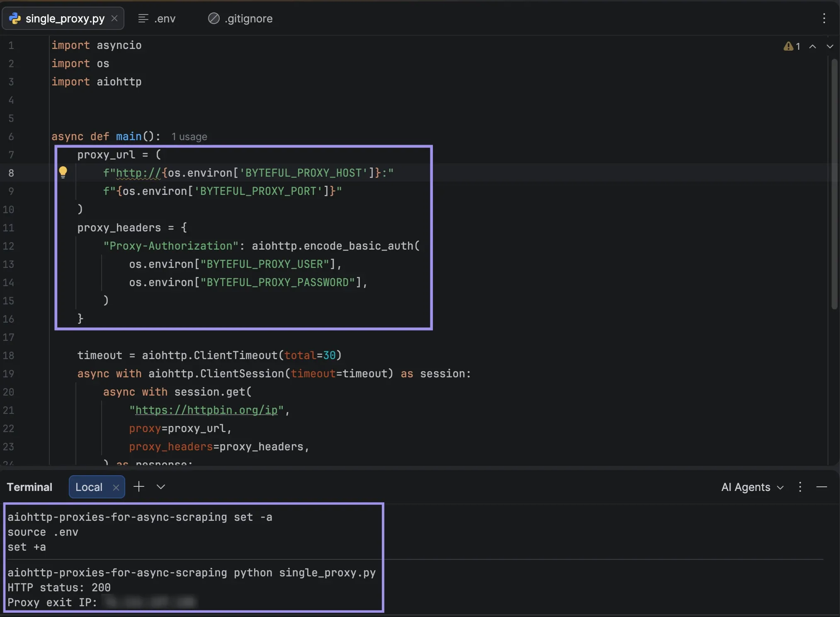Select the single_proxy.py tab
This screenshot has width=840, height=617.
[63, 19]
